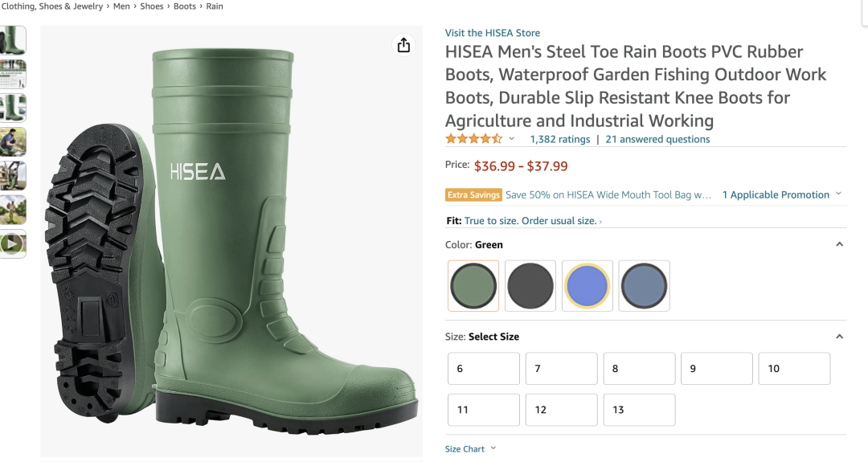Go to Men breadcrumb category

pos(121,6)
